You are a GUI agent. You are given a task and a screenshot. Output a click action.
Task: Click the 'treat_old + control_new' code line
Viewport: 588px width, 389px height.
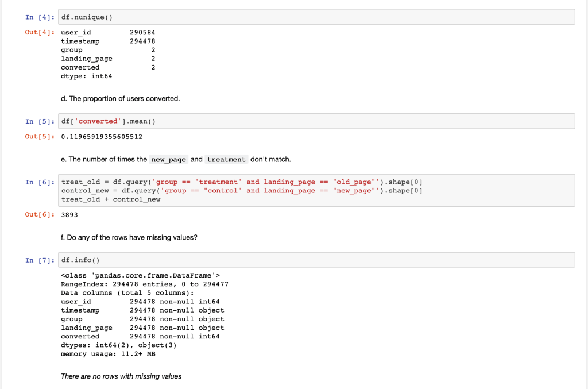(x=111, y=199)
